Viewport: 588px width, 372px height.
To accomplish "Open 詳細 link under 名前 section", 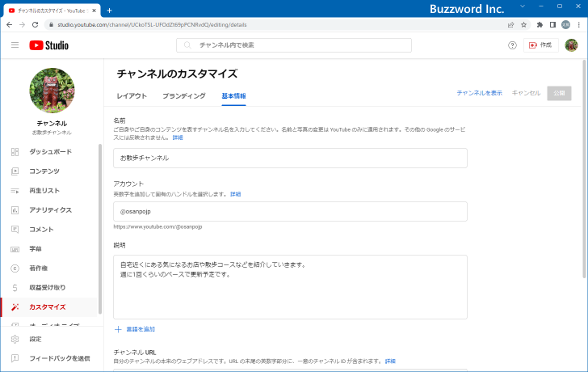I will pyautogui.click(x=178, y=137).
